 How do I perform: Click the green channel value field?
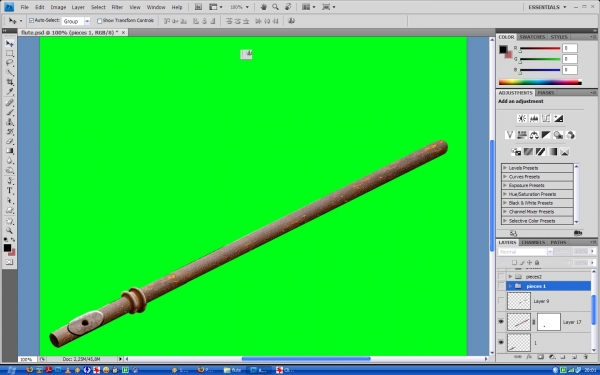[570, 59]
